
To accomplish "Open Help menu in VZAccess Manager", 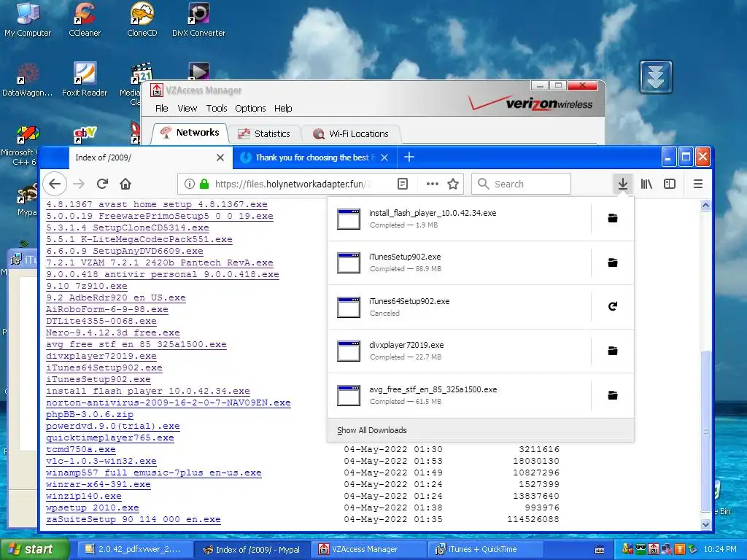I will click(x=283, y=109).
